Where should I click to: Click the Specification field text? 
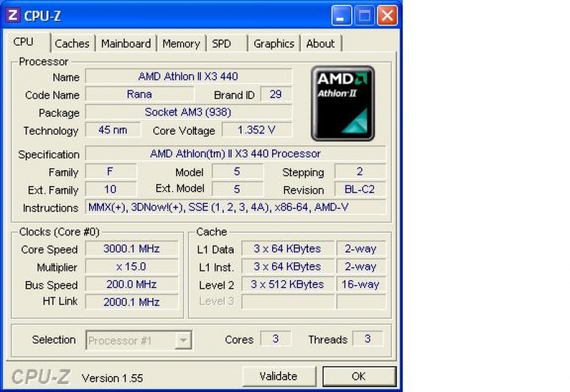pos(236,153)
